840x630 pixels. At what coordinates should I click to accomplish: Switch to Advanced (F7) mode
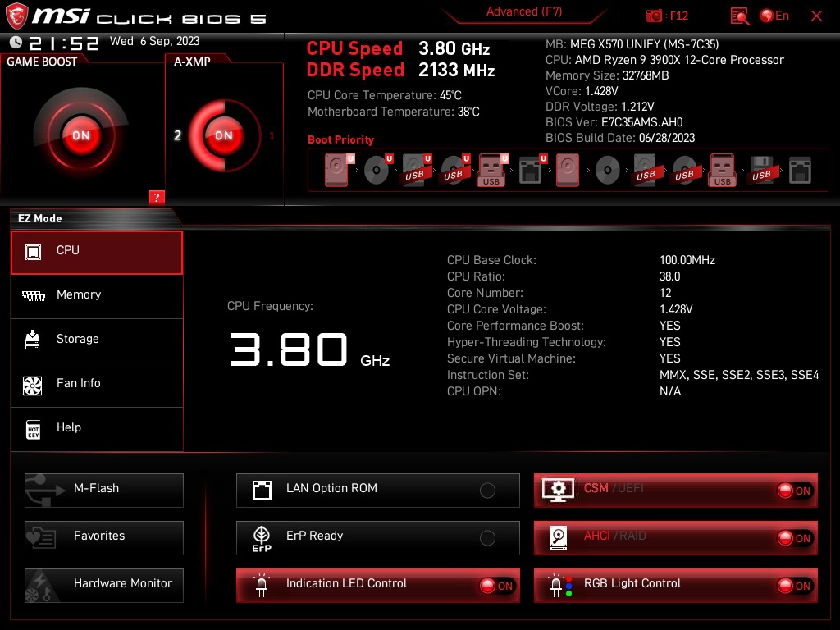(524, 12)
